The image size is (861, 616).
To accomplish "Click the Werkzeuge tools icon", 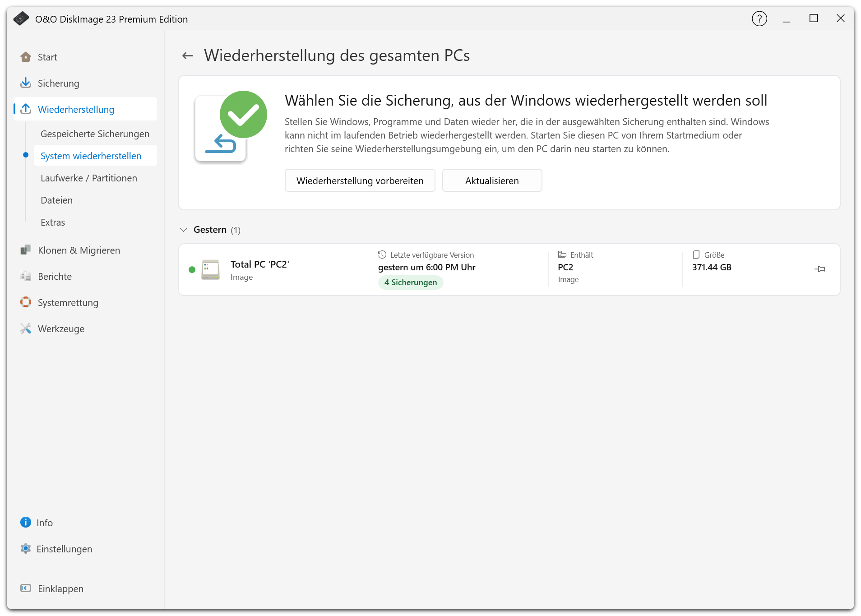I will [26, 329].
